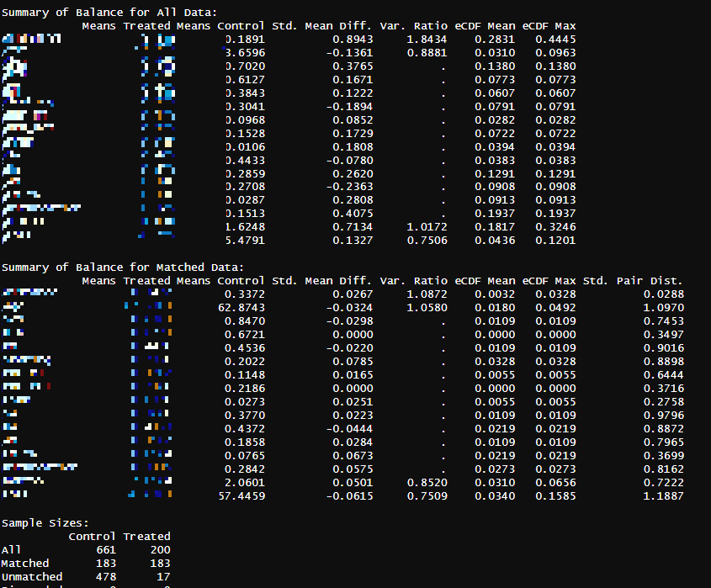
Task: Click the Var. Ratio value 0.8881
Action: 427,53
